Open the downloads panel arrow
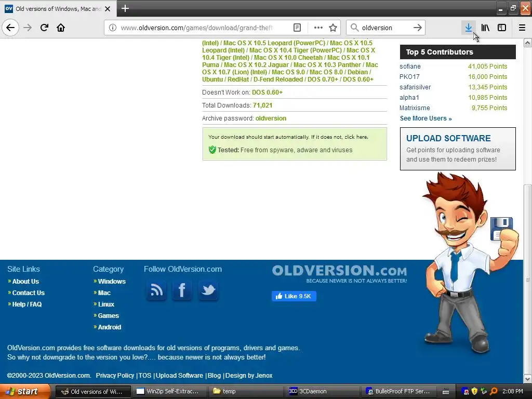Image resolution: width=532 pixels, height=399 pixels. coord(469,28)
